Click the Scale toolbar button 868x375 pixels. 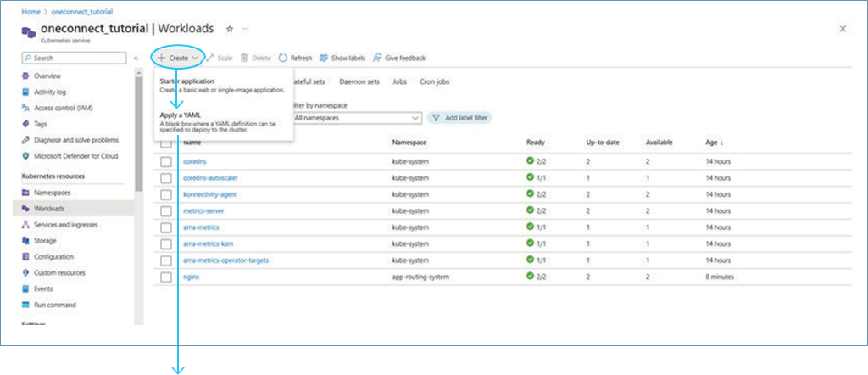tap(220, 58)
